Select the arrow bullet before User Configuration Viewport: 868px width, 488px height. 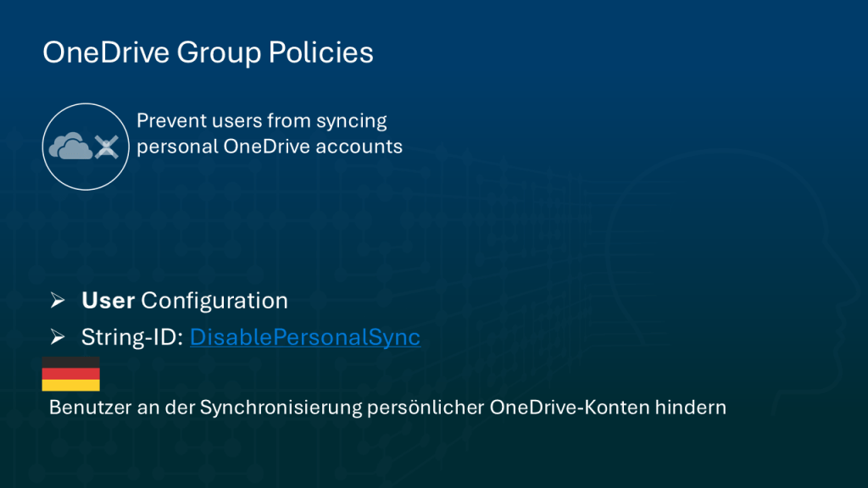pos(58,301)
